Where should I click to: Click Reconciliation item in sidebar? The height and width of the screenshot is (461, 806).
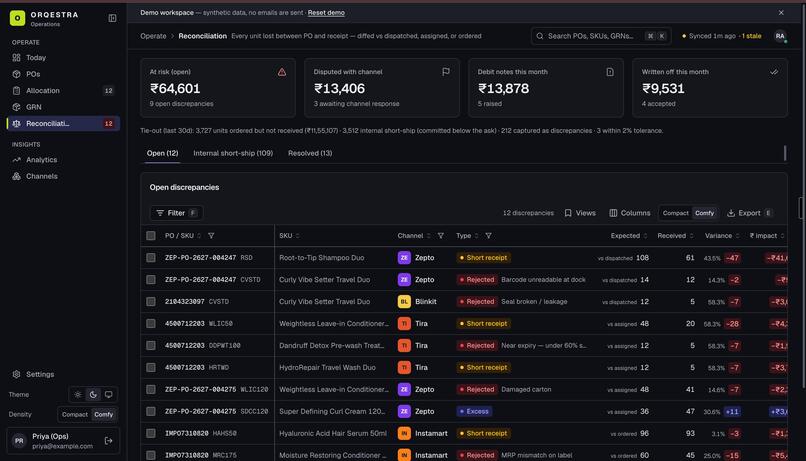pos(63,123)
